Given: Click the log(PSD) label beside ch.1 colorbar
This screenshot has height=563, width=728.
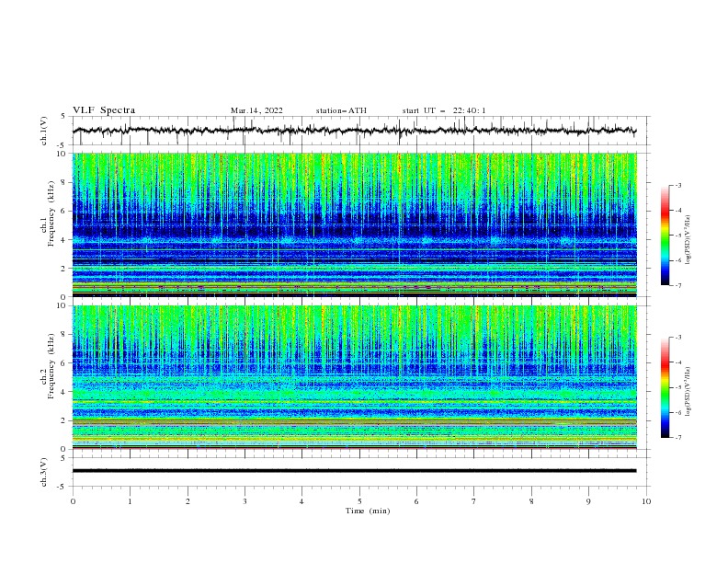Looking at the screenshot, I should click(688, 240).
